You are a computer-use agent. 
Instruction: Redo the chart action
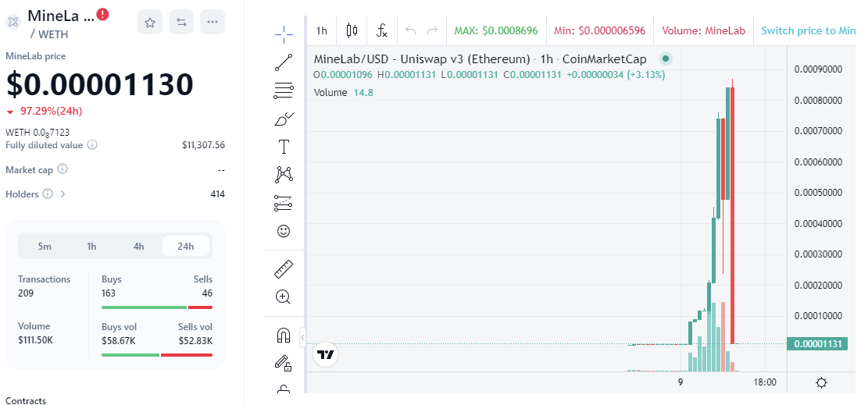[x=433, y=30]
